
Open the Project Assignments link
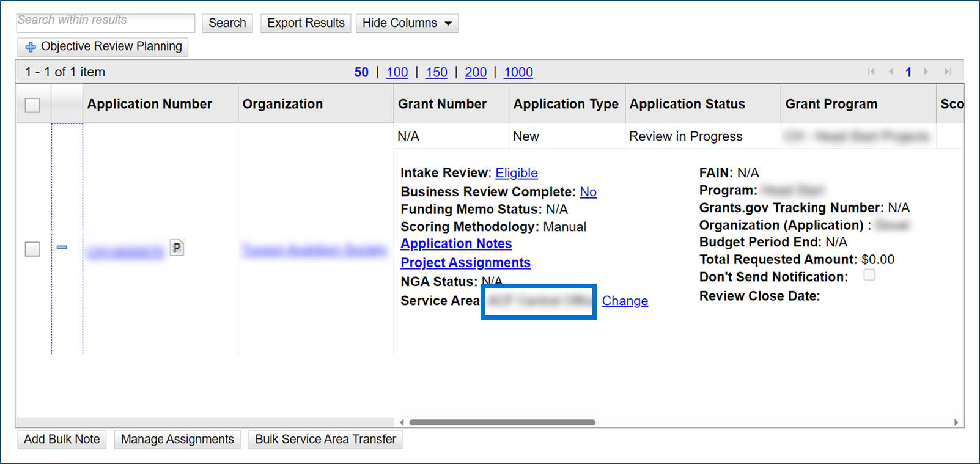tap(465, 262)
